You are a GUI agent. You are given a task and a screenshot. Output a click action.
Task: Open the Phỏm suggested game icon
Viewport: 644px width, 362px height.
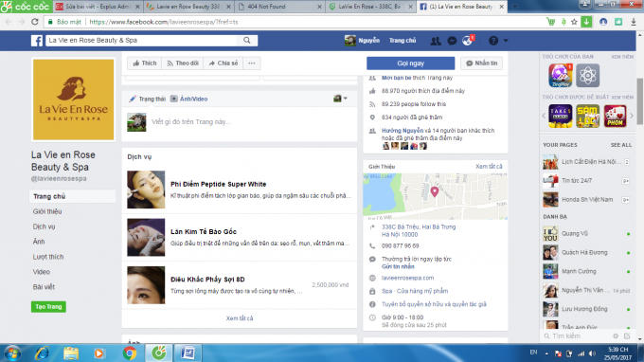615,116
